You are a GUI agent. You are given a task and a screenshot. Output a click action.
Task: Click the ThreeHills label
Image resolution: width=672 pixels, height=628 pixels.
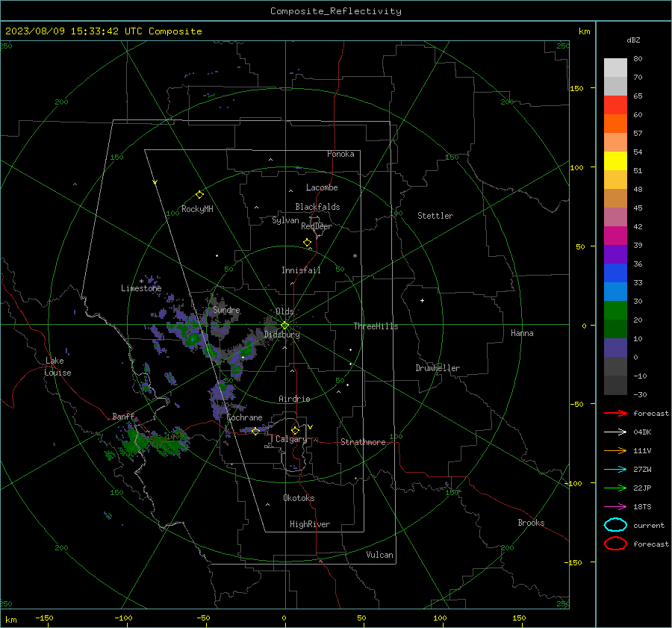[x=376, y=326]
